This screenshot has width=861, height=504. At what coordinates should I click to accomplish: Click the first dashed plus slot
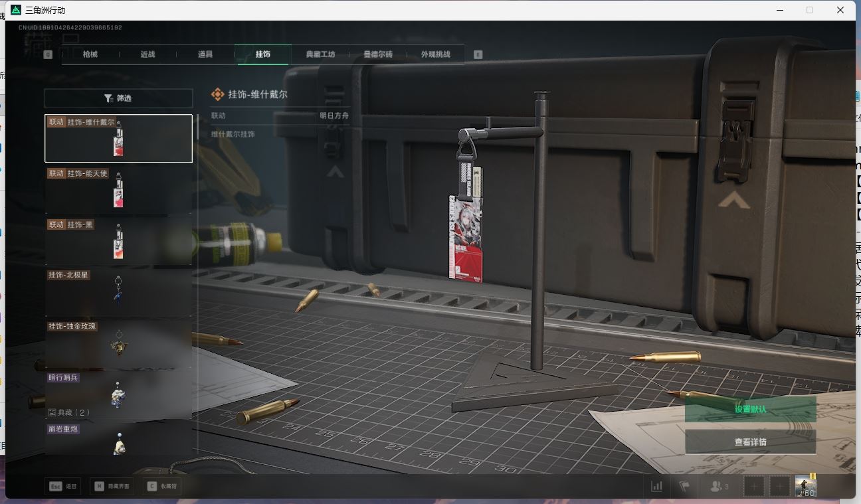(x=754, y=486)
